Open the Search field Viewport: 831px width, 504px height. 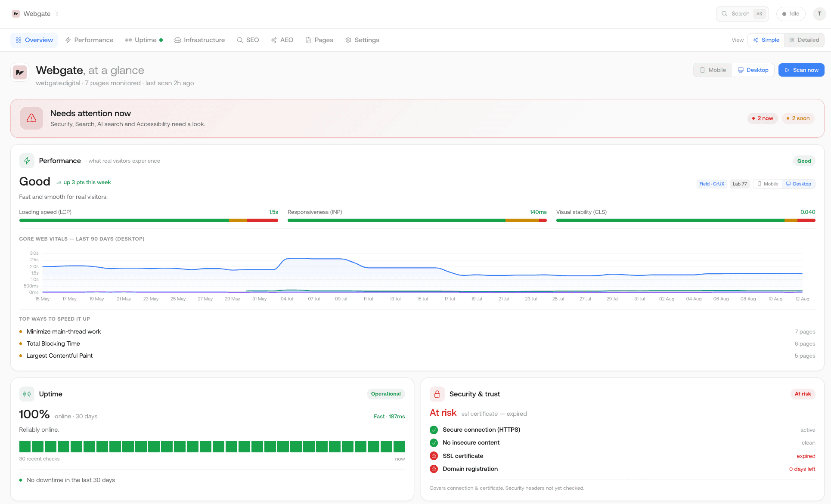(742, 14)
